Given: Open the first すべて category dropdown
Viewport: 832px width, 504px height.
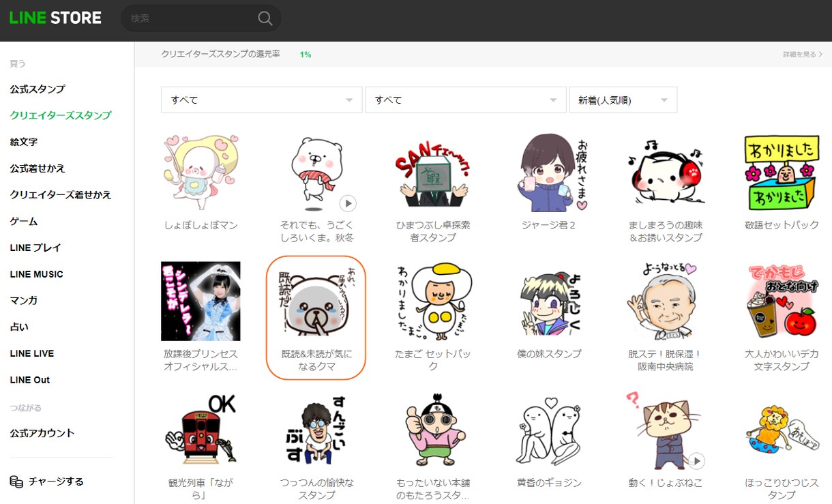Looking at the screenshot, I should pyautogui.click(x=262, y=100).
